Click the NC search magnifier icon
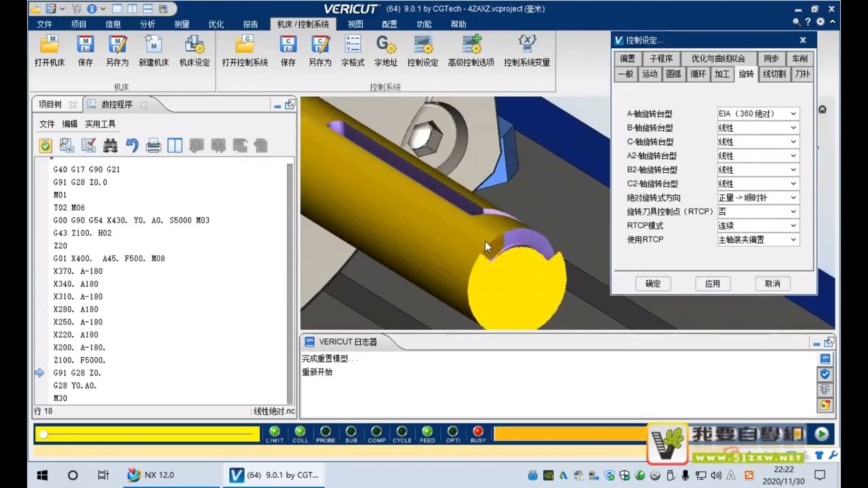 [x=66, y=145]
